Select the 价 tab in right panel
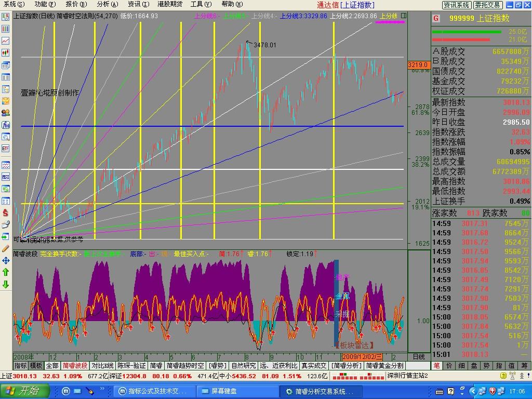This screenshot has height=399, width=532. pyautogui.click(x=449, y=366)
